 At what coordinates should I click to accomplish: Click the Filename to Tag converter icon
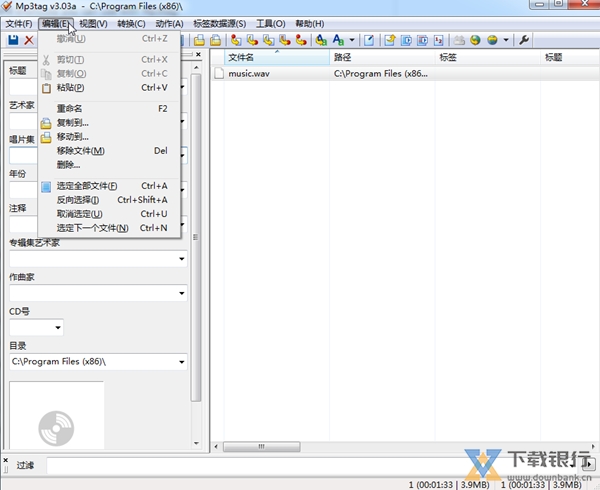point(253,40)
